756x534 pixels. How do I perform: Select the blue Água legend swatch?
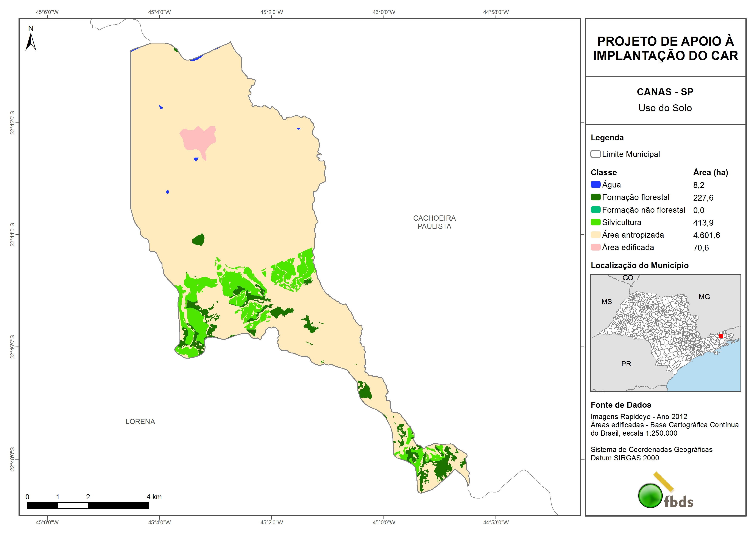[x=595, y=185]
